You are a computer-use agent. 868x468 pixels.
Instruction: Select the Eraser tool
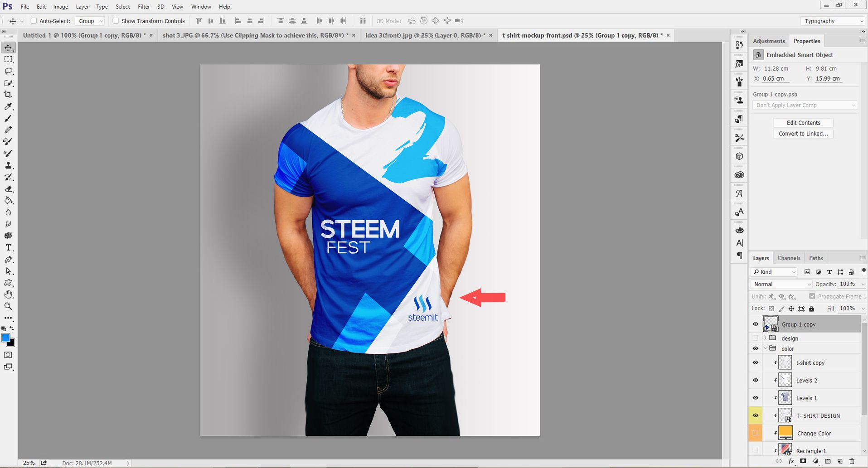coord(8,189)
